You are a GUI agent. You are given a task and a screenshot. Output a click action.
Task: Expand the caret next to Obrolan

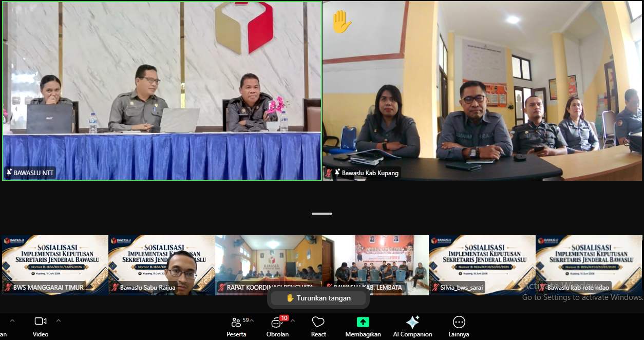coord(293,320)
